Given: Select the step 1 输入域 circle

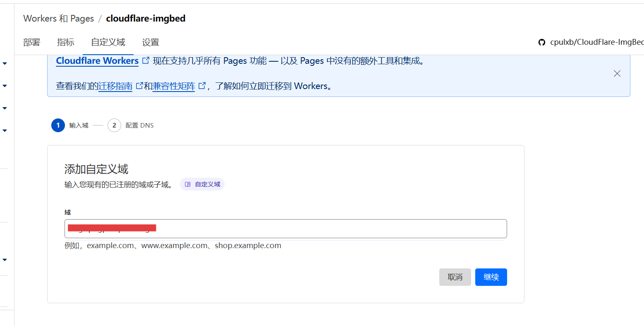Looking at the screenshot, I should coord(58,125).
